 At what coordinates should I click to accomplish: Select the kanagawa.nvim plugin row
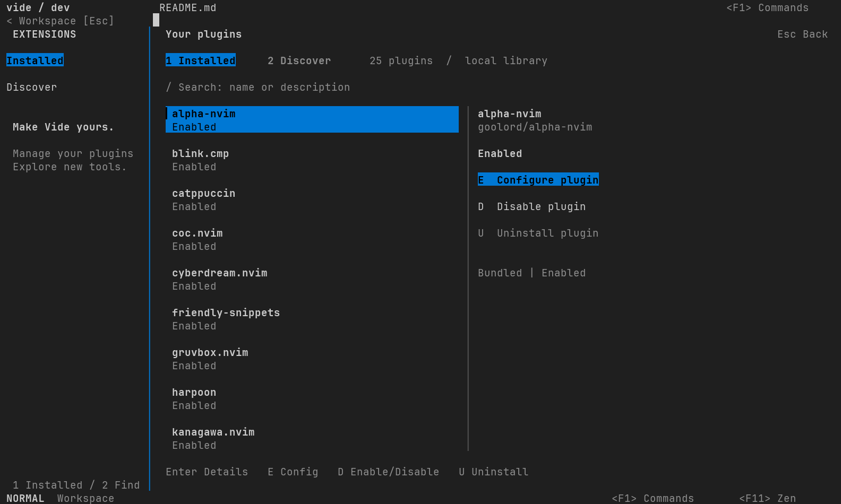[x=312, y=438]
